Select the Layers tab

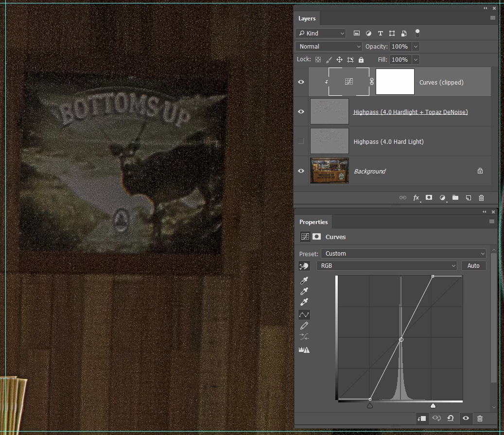tap(307, 18)
